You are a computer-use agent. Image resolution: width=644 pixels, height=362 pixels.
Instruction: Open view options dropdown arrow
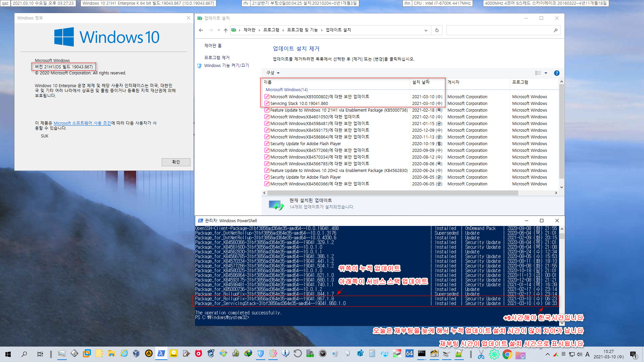[546, 73]
